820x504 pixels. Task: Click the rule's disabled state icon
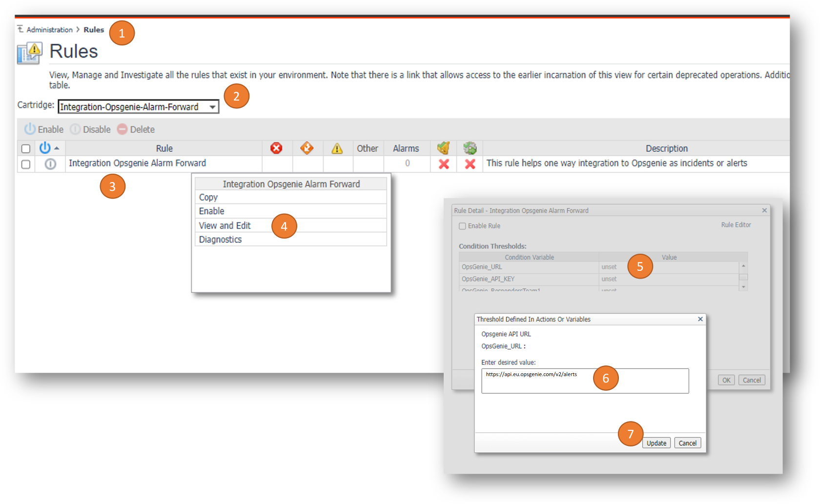(50, 164)
